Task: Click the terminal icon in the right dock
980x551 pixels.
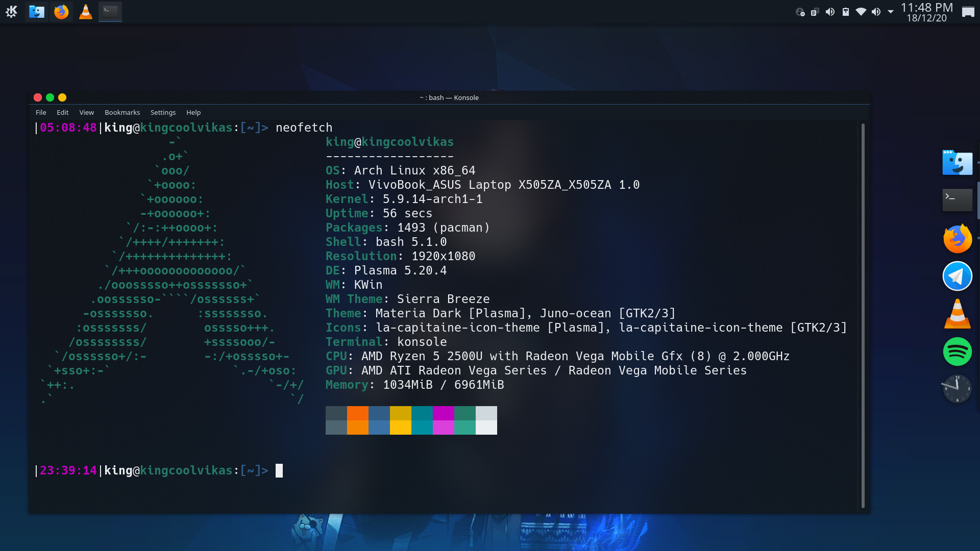Action: pyautogui.click(x=957, y=200)
